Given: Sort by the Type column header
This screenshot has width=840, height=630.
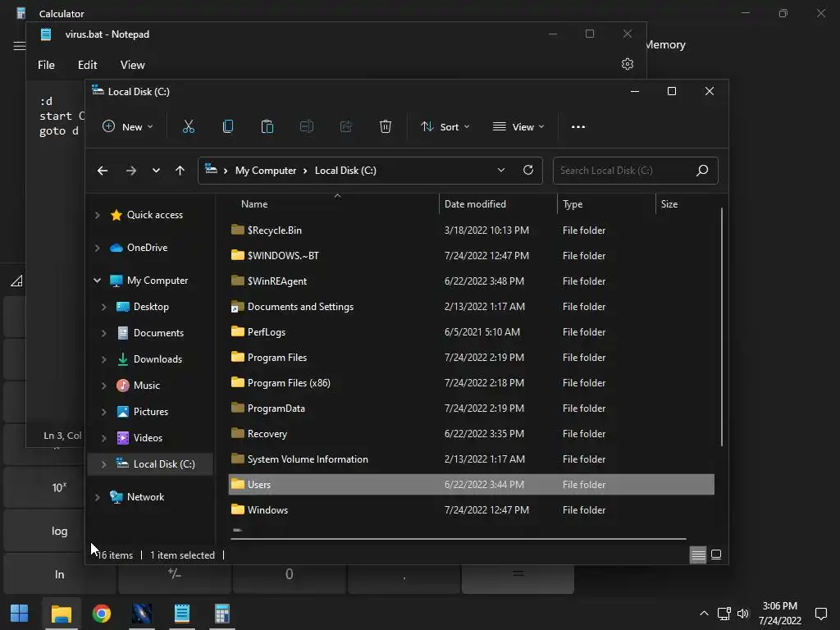Looking at the screenshot, I should click(x=606, y=204).
